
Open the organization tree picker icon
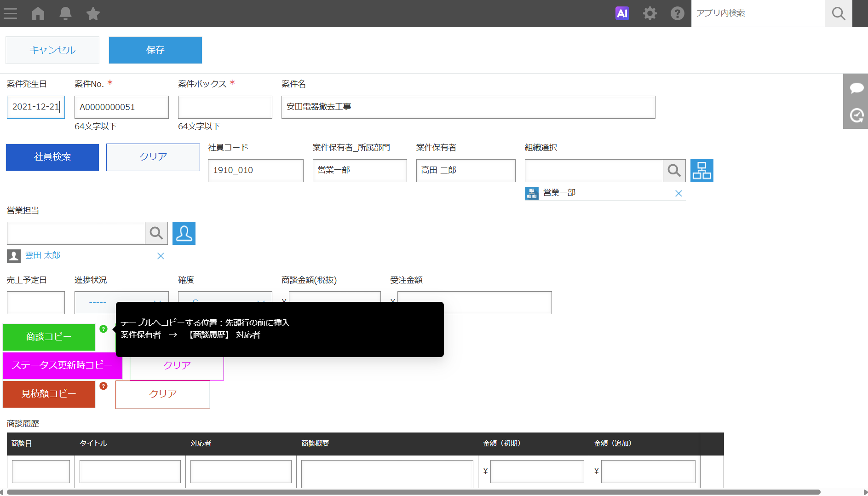tap(701, 171)
